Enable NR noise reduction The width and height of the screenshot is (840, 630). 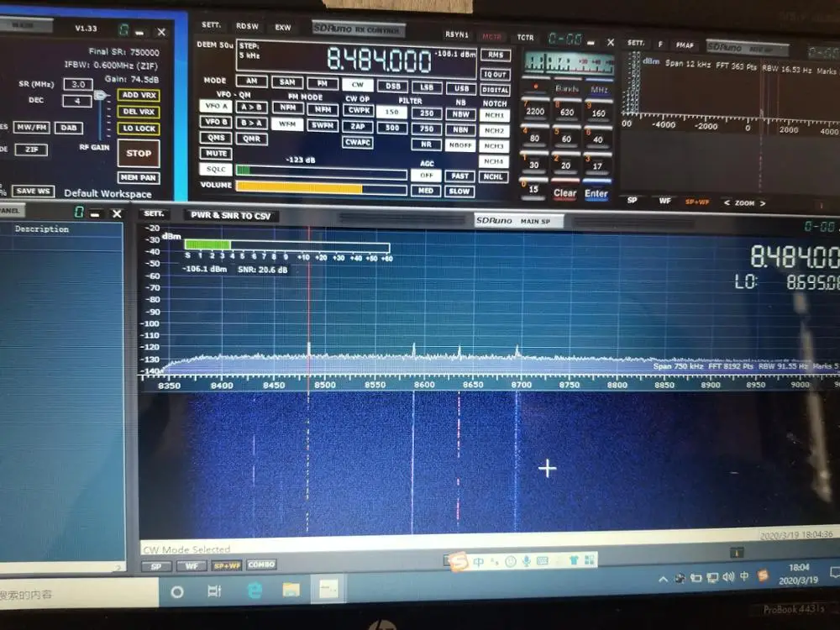tap(427, 144)
